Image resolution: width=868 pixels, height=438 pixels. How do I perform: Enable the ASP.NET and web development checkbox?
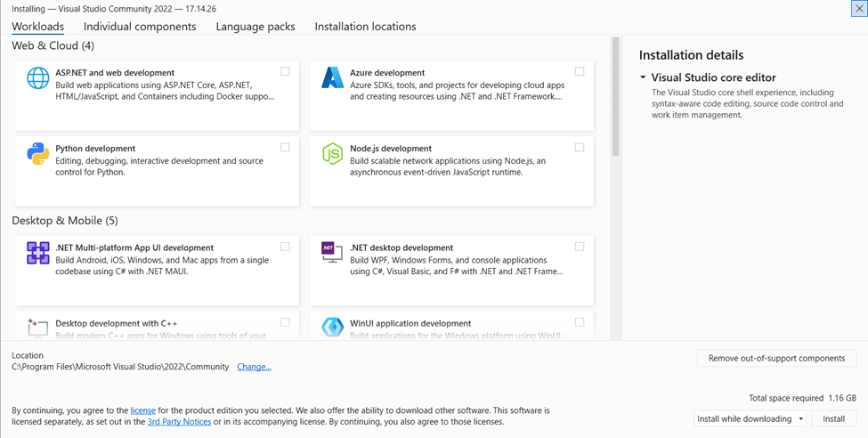(x=285, y=72)
